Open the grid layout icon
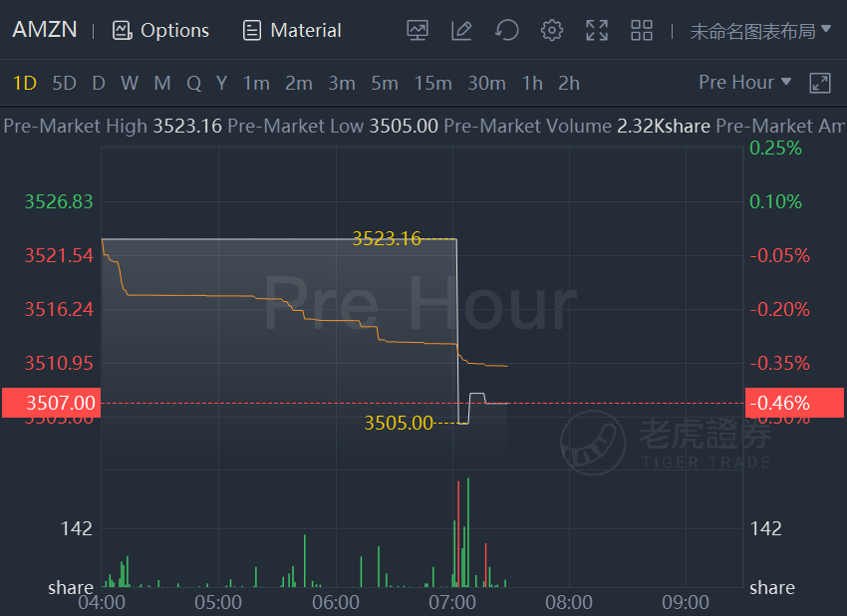847x616 pixels. [642, 30]
